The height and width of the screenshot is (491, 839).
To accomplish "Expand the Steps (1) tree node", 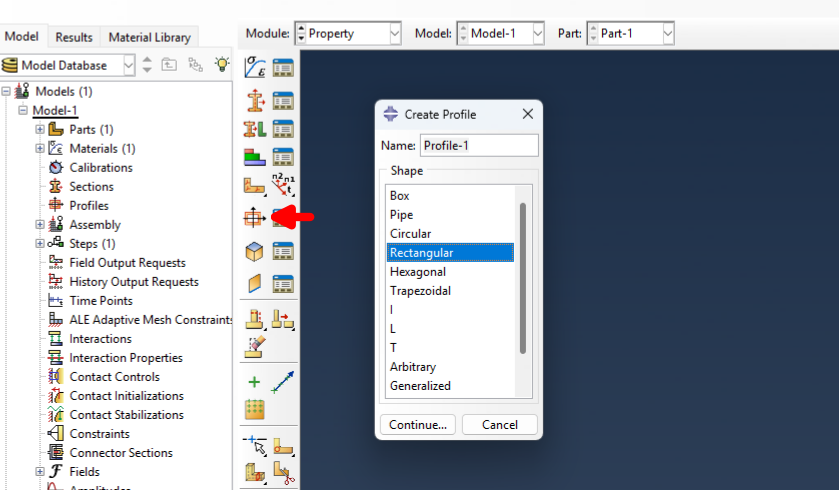I will pos(40,244).
